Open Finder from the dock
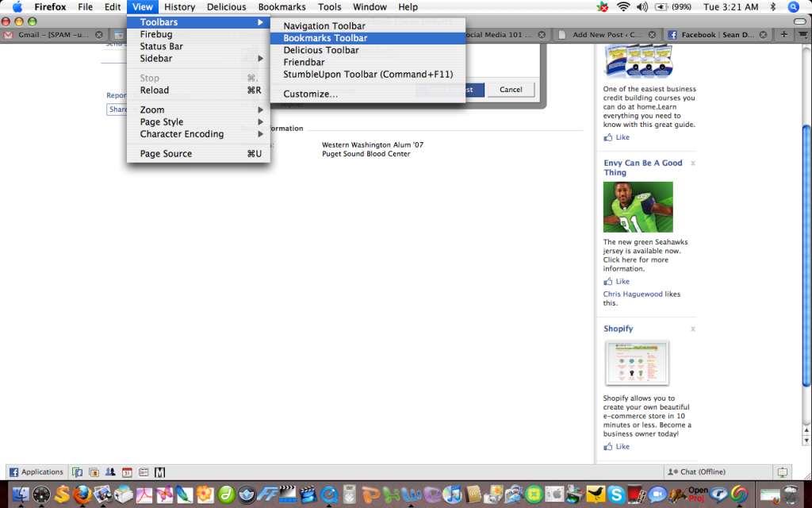This screenshot has height=508, width=812. point(21,495)
